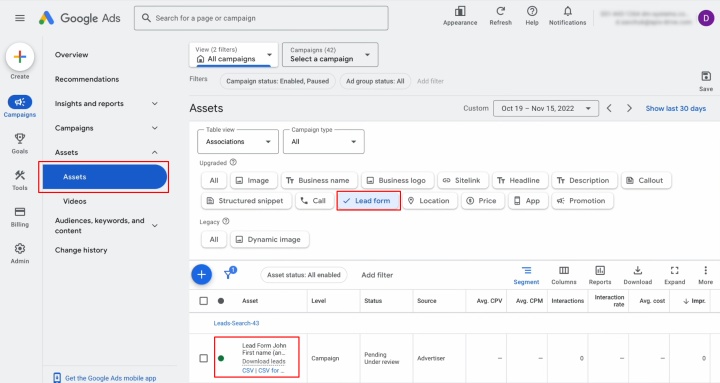The width and height of the screenshot is (720, 383).
Task: Open Tools in the left rail
Action: tap(20, 180)
